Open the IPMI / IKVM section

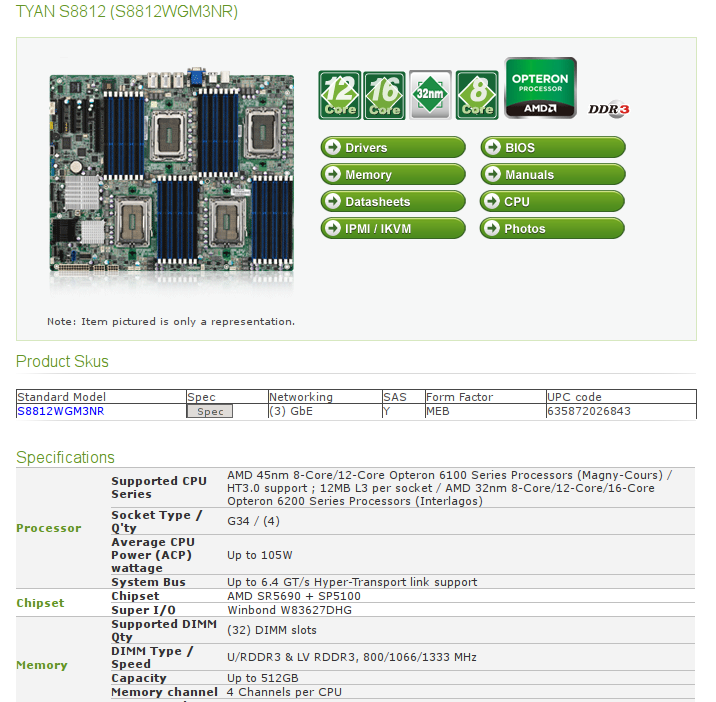(x=393, y=228)
